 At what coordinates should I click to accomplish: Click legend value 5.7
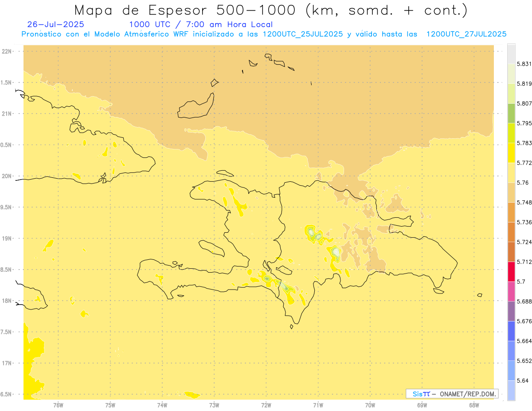pyautogui.click(x=521, y=282)
